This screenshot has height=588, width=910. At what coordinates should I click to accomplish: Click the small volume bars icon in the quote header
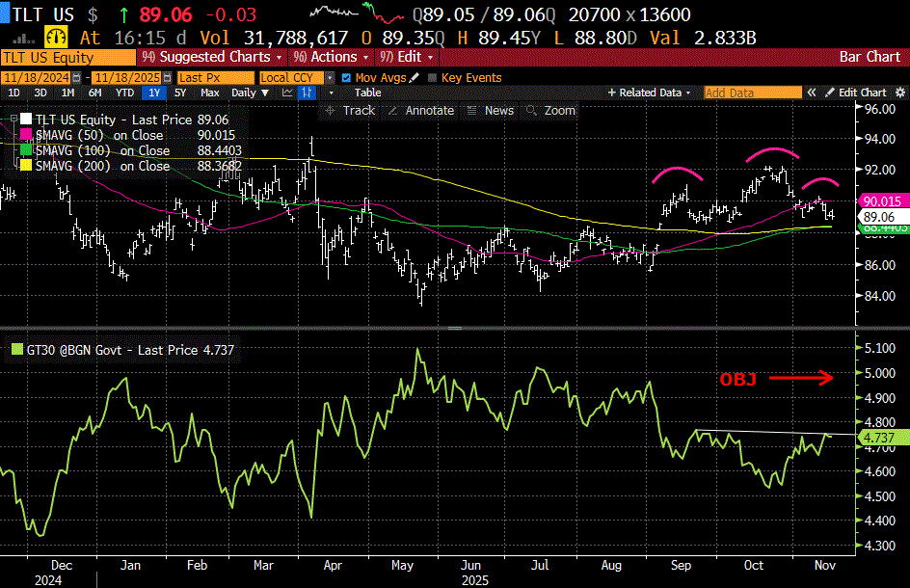tap(23, 39)
